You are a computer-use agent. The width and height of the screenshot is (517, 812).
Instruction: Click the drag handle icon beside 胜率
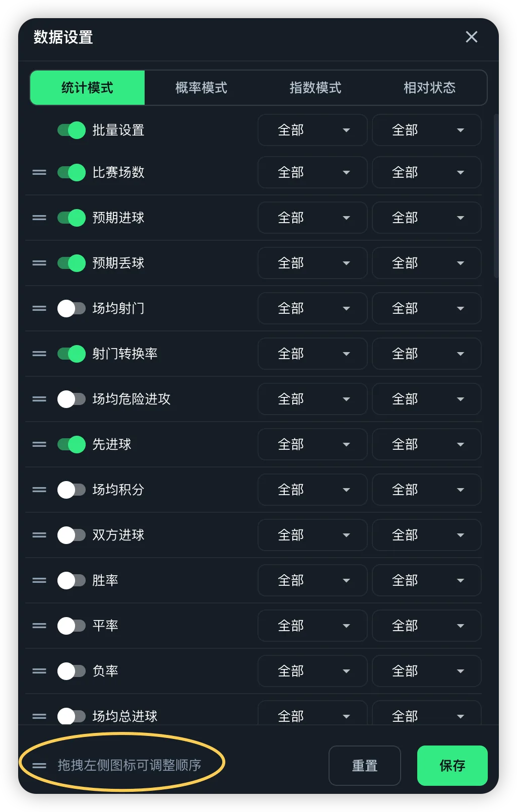pos(39,580)
